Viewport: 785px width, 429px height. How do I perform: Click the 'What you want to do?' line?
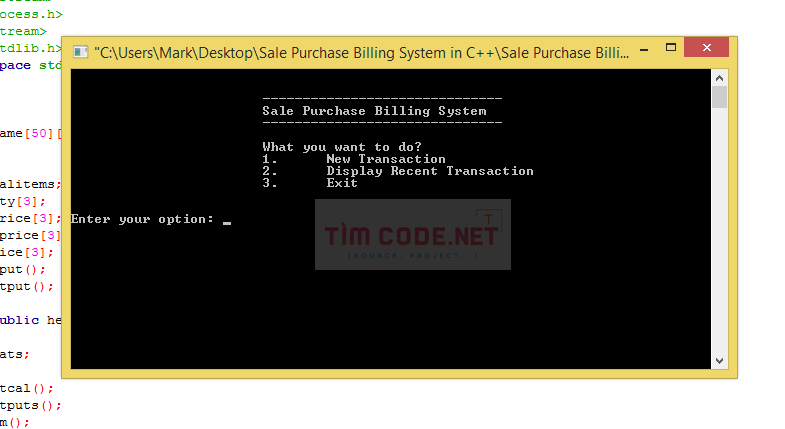[342, 147]
